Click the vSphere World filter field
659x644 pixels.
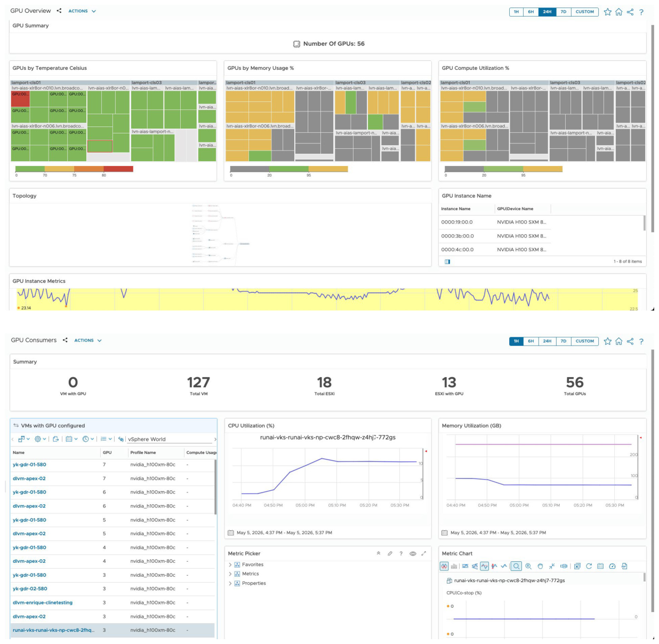tap(170, 439)
